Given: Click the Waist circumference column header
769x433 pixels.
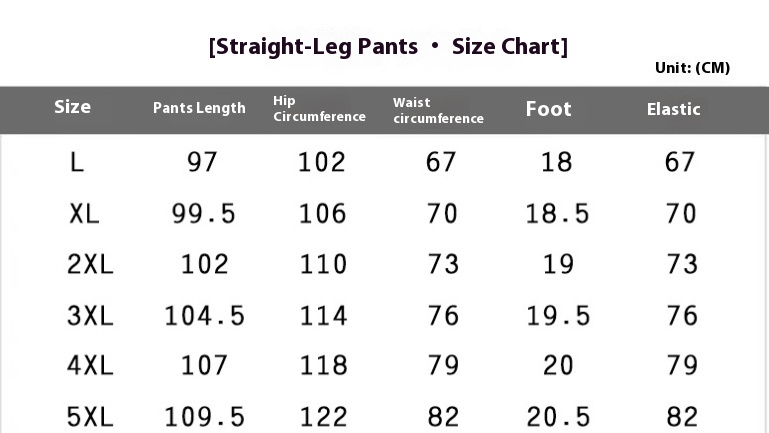Looking at the screenshot, I should 438,110.
